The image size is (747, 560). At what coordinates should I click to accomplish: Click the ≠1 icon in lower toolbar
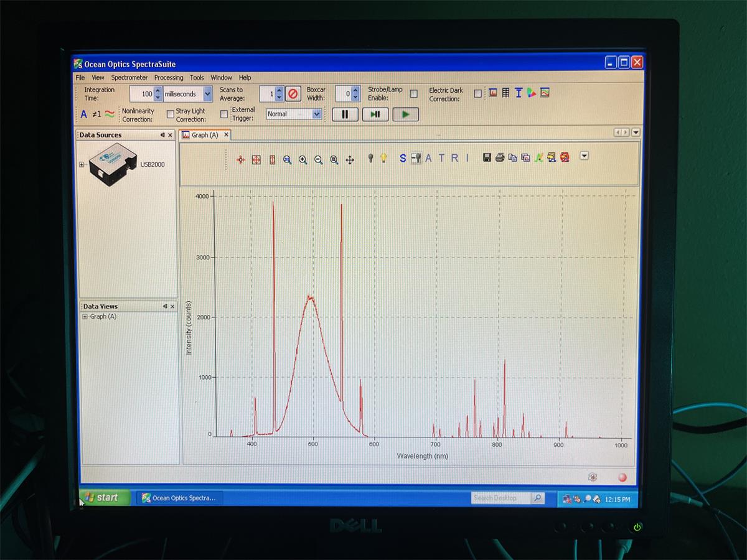tap(96, 114)
